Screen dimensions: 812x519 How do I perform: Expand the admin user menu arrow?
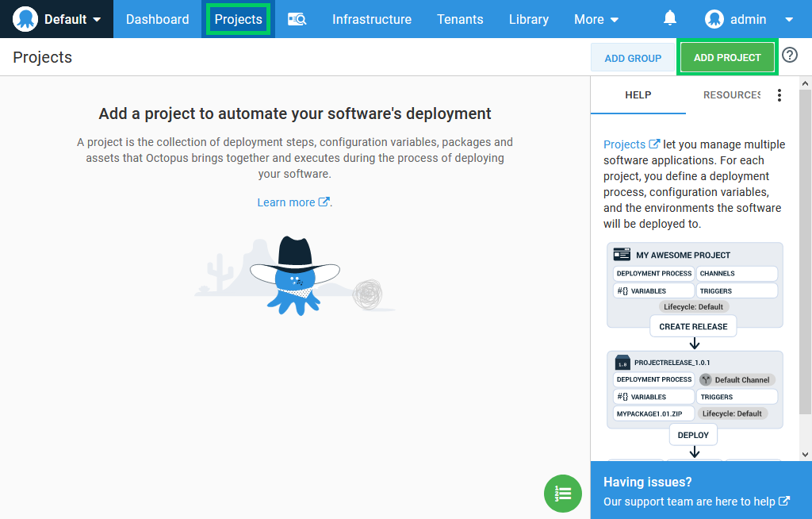click(x=789, y=20)
